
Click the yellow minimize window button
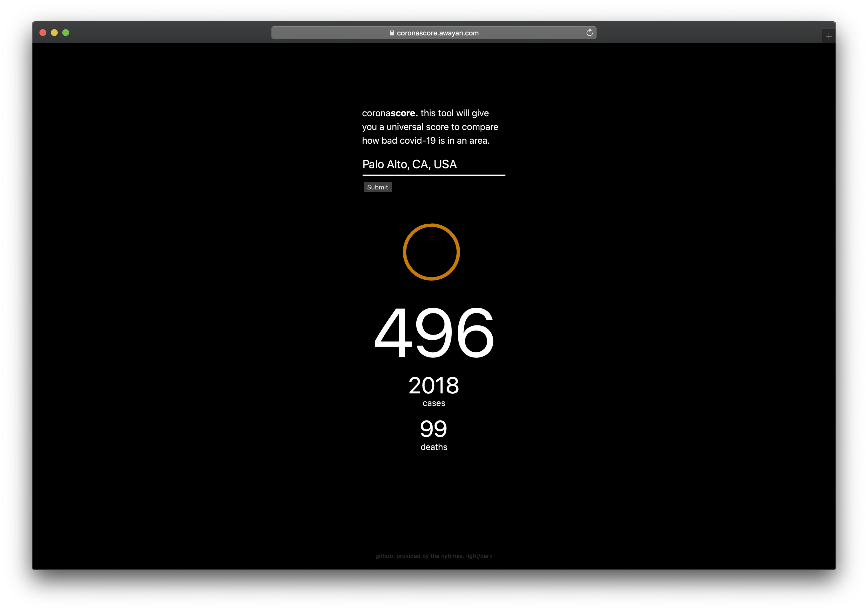[55, 33]
